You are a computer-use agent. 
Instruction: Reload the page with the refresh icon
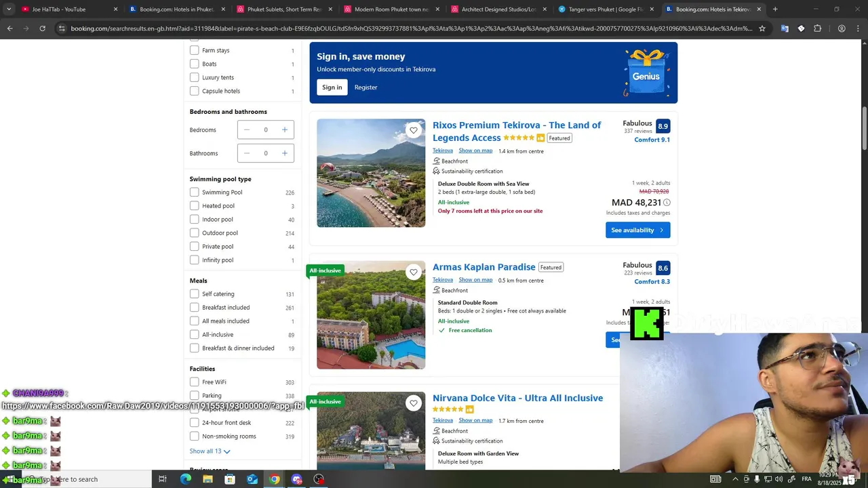pyautogui.click(x=42, y=28)
